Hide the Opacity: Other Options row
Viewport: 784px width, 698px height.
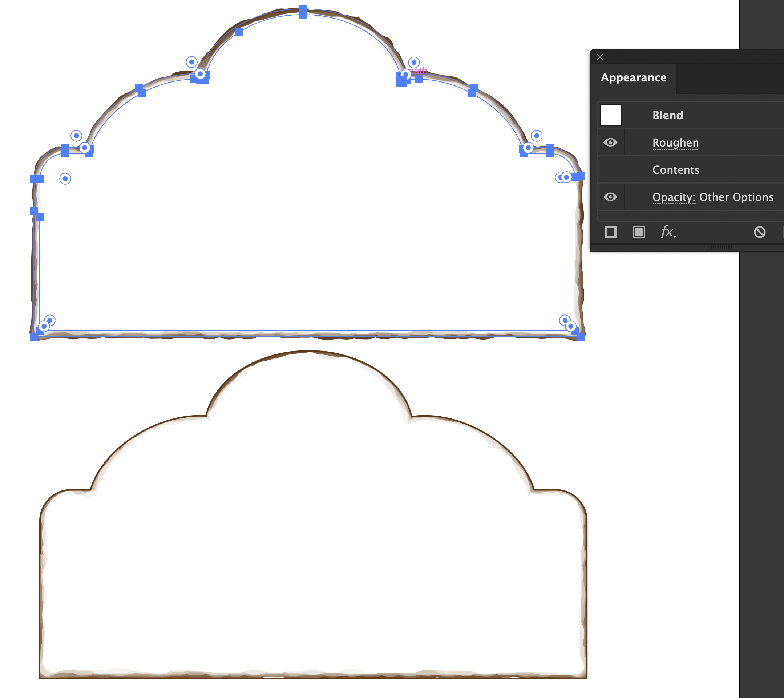tap(611, 197)
